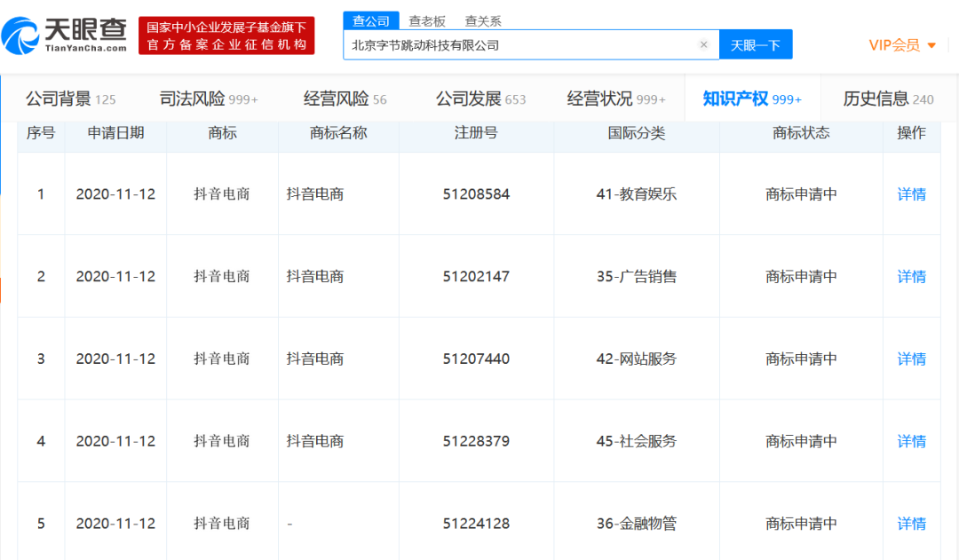This screenshot has width=959, height=560.
Task: Click the 商标名称 column header
Action: pos(338,132)
